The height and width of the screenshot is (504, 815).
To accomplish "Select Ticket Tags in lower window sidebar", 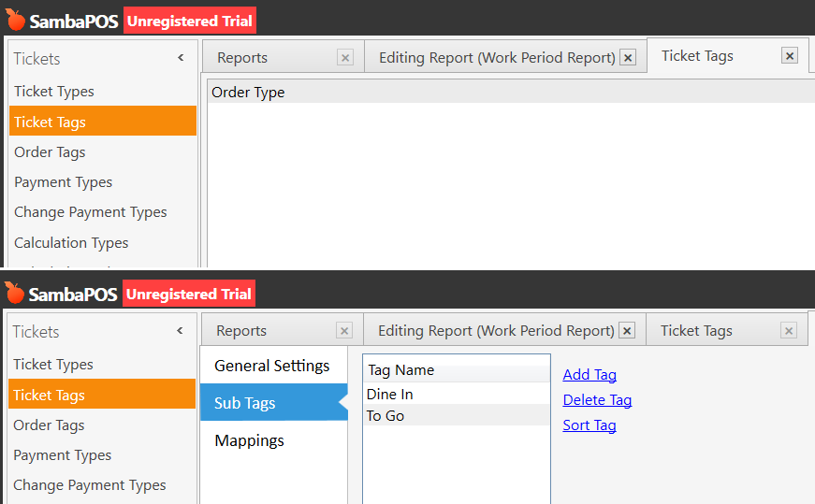I will tap(102, 394).
